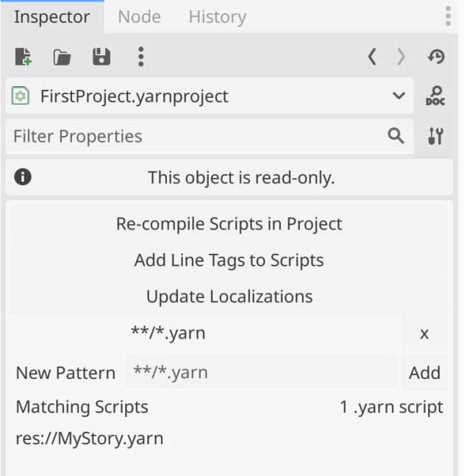This screenshot has height=476, width=464.
Task: Expand the FirstProject.yarnproject dropdown
Action: [x=399, y=96]
